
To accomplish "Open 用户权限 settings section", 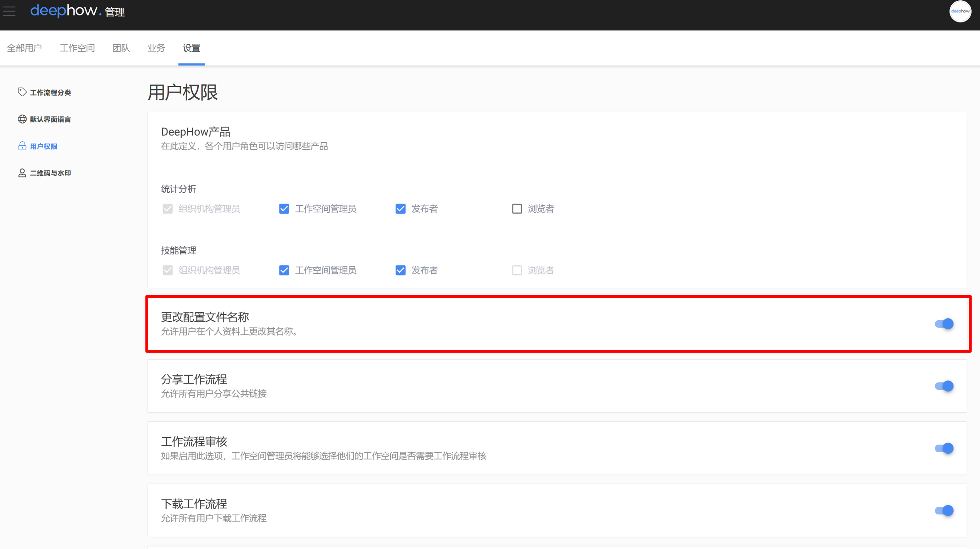I will [38, 147].
